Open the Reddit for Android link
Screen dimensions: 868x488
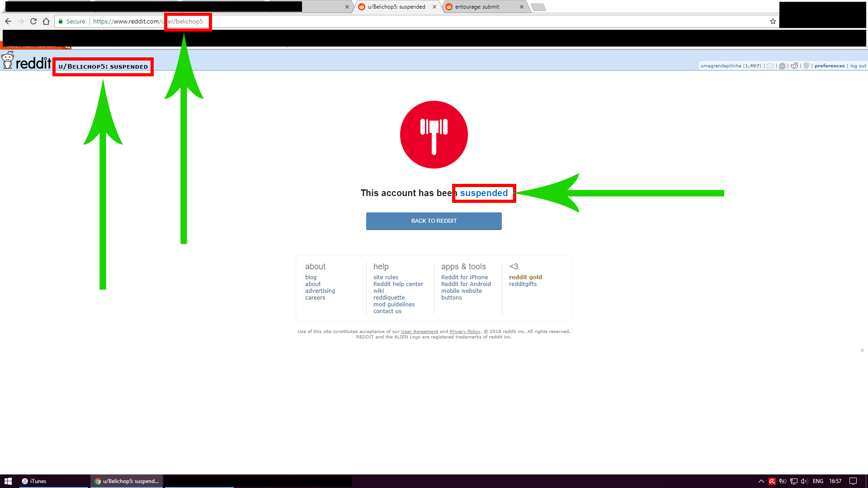[x=466, y=284]
